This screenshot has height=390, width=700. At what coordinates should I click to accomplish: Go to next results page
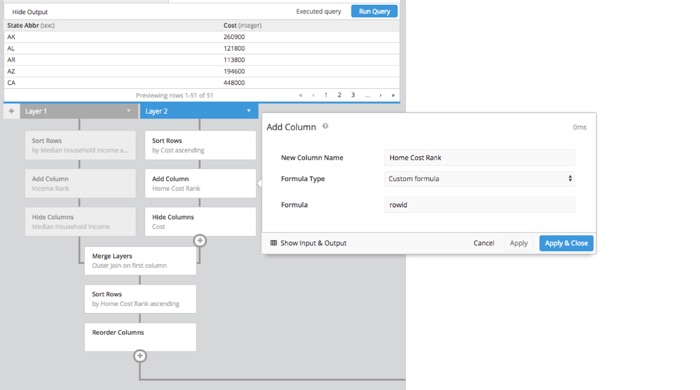[x=380, y=95]
